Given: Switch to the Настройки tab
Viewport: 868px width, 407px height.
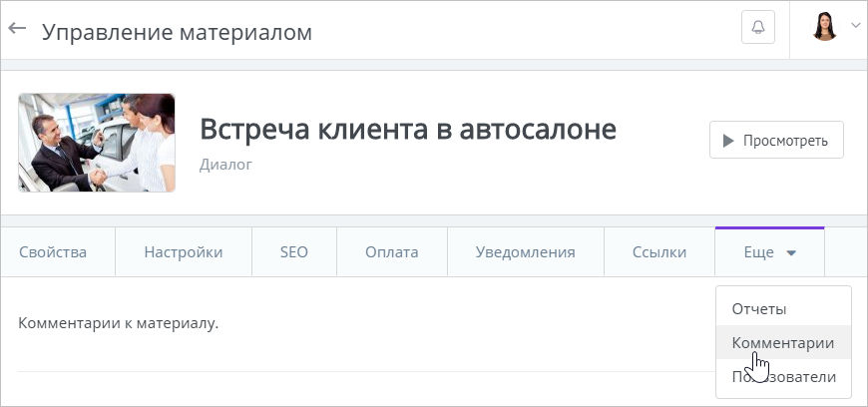Looking at the screenshot, I should (x=184, y=252).
